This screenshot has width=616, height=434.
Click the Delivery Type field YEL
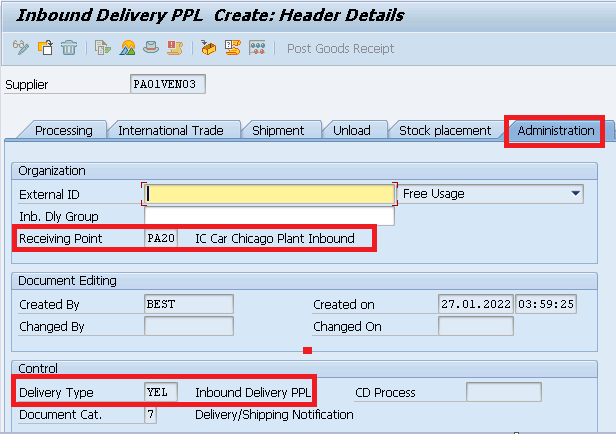161,392
